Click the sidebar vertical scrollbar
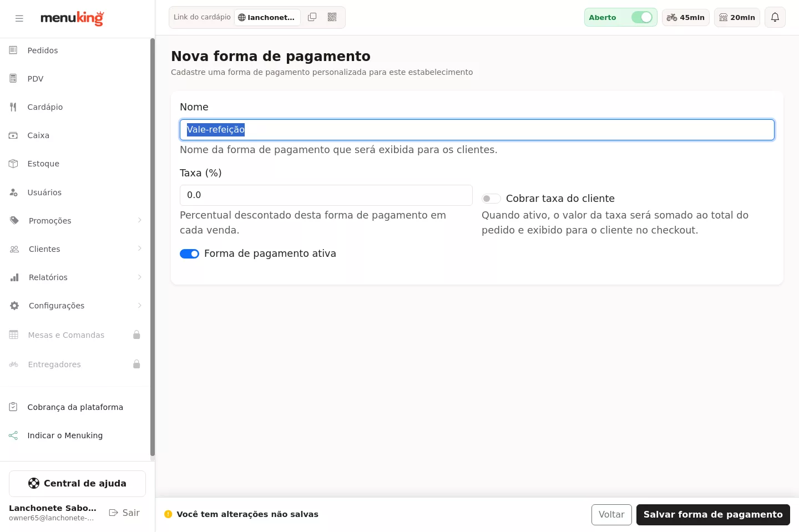799x532 pixels. pos(153,247)
